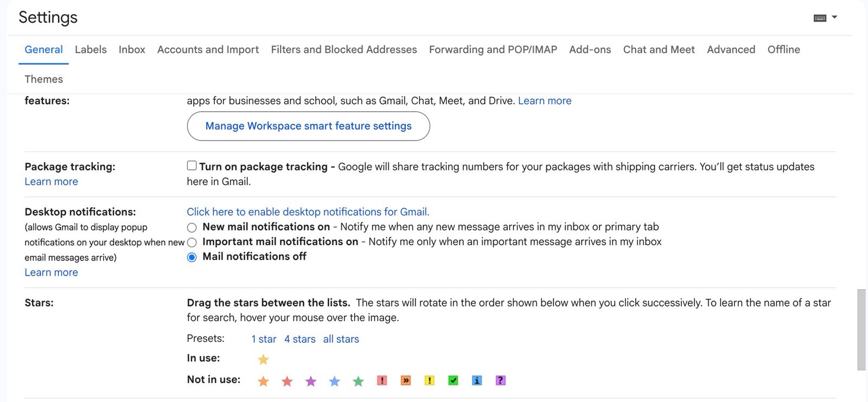Click the link to enable desktop notifications
Screen dimensions: 868x402
click(308, 212)
